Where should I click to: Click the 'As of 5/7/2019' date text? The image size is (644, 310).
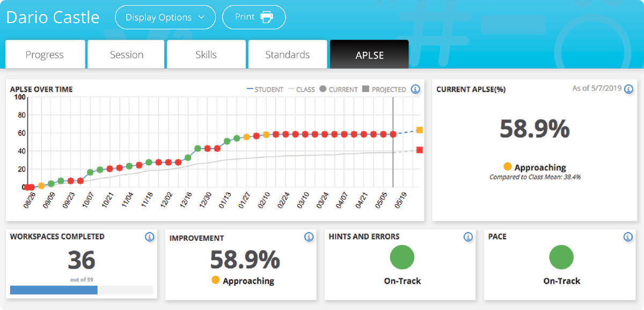(x=597, y=88)
